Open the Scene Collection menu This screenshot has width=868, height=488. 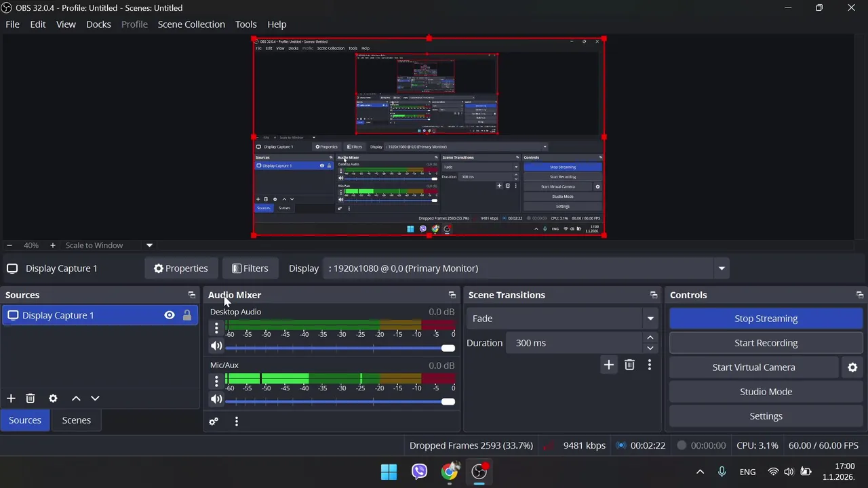[191, 24]
